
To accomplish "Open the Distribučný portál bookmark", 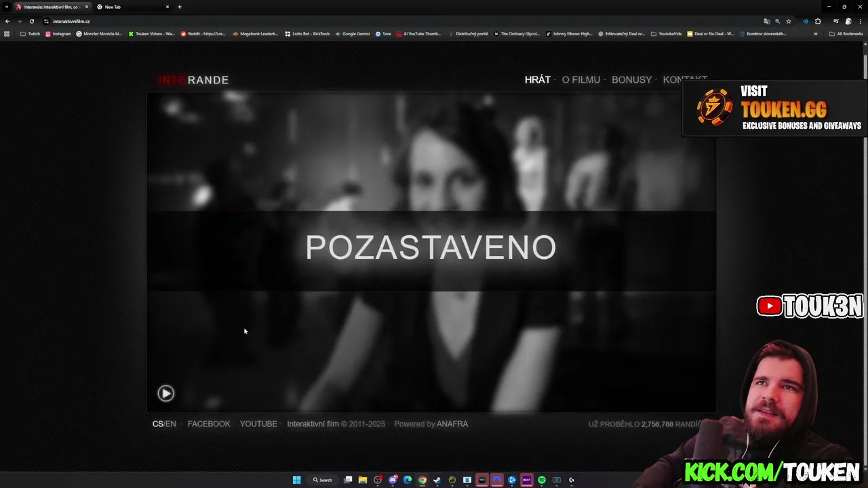I will (468, 34).
